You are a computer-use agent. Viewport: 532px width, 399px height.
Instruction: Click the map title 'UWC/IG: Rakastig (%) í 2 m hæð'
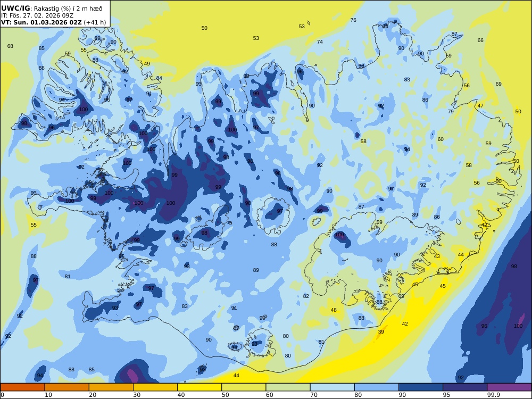pos(52,9)
